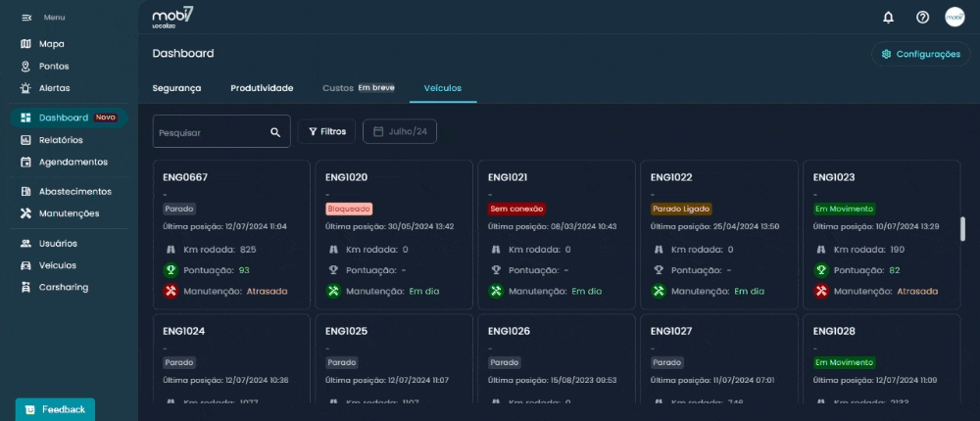Image resolution: width=980 pixels, height=421 pixels.
Task: Open Mapa in the sidebar
Action: 51,44
